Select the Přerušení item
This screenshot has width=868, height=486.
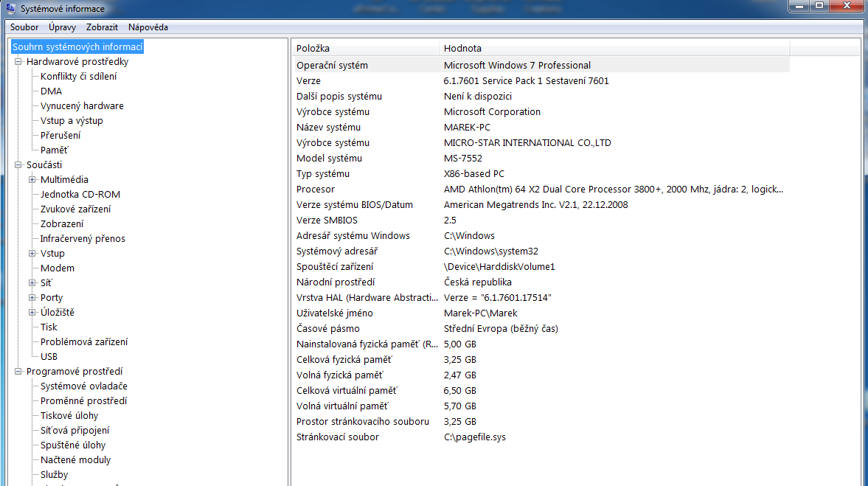tap(60, 136)
